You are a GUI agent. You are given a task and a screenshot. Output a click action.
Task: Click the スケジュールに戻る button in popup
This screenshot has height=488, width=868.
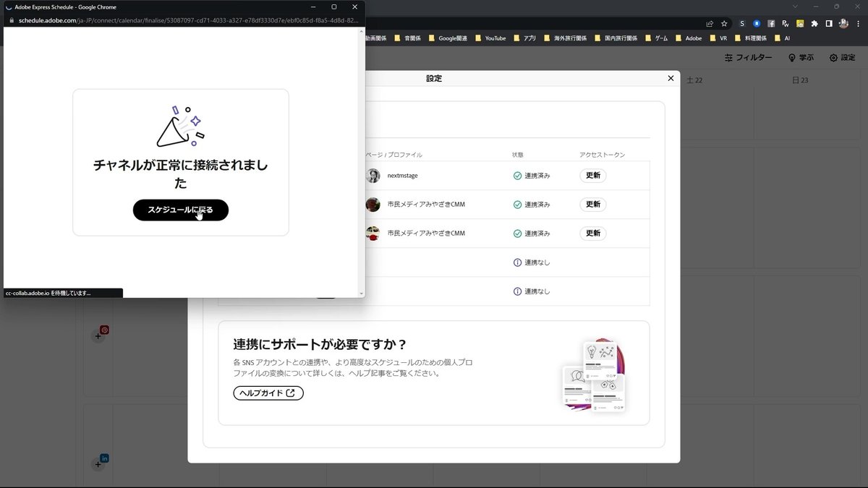(x=181, y=210)
